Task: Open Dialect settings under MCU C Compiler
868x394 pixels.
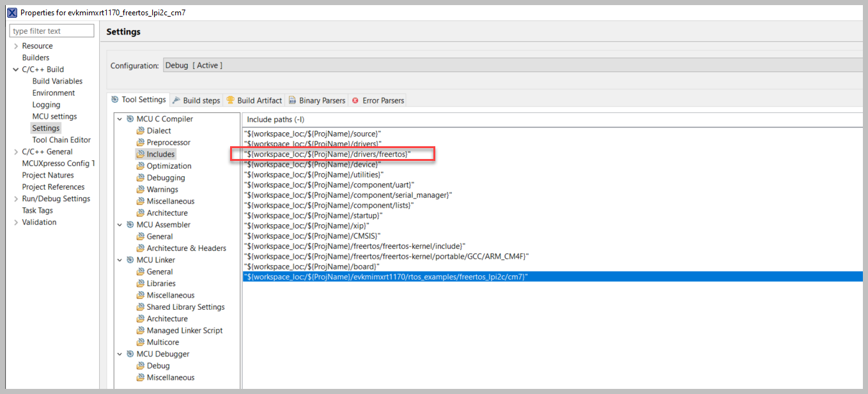Action: pyautogui.click(x=160, y=130)
